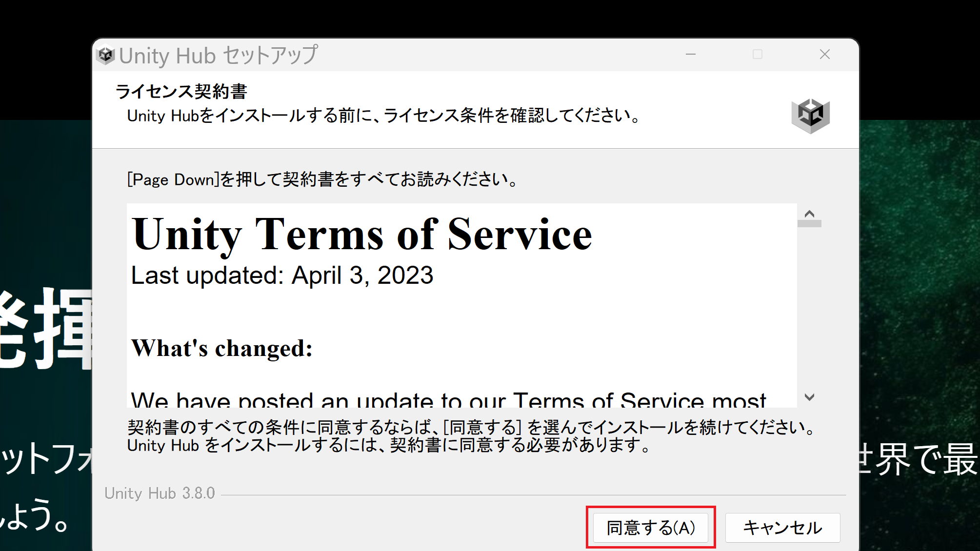Click the license text scroll down arrow
The width and height of the screenshot is (980, 551).
809,397
